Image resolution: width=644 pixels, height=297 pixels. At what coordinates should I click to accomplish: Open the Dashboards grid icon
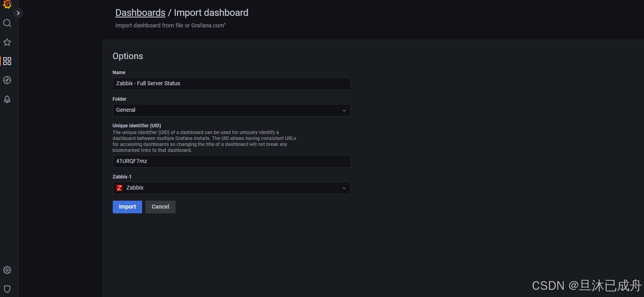(7, 61)
